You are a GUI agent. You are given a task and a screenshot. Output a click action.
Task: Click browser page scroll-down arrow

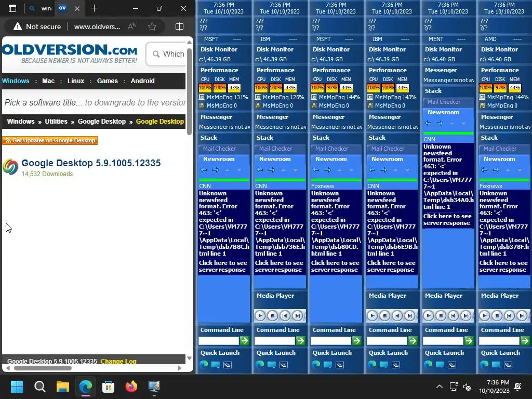(189, 358)
